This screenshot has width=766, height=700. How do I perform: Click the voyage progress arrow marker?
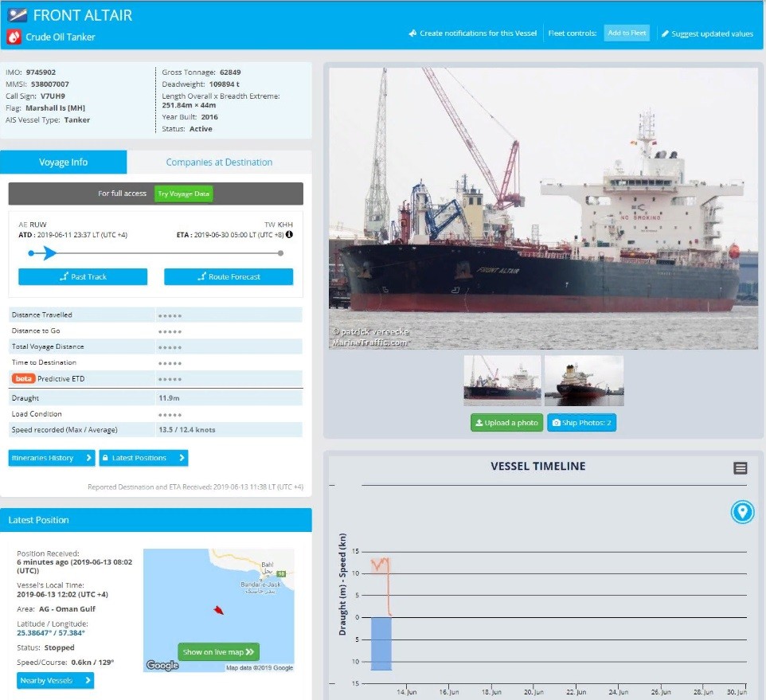(49, 253)
